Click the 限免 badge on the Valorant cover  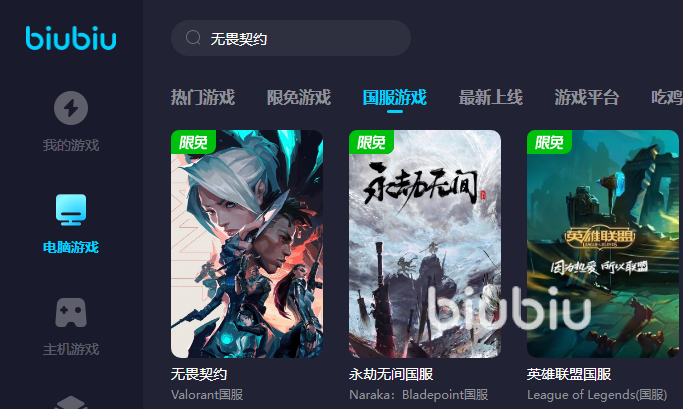click(193, 142)
